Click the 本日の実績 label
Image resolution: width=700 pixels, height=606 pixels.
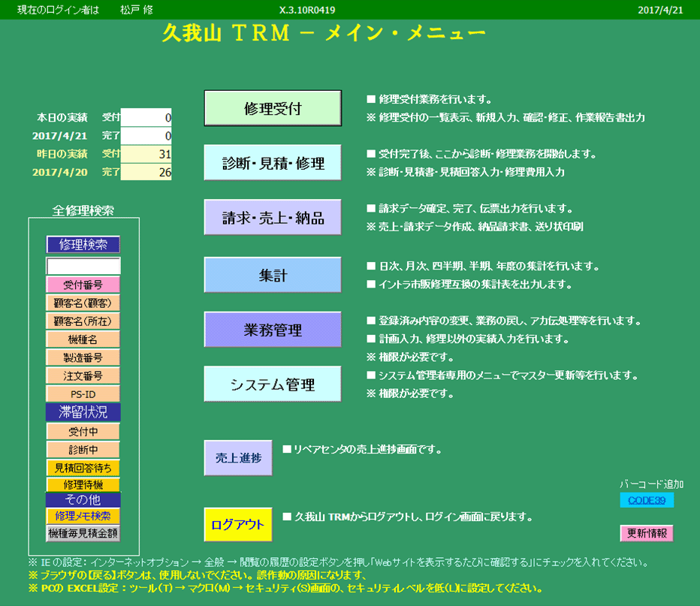point(62,117)
